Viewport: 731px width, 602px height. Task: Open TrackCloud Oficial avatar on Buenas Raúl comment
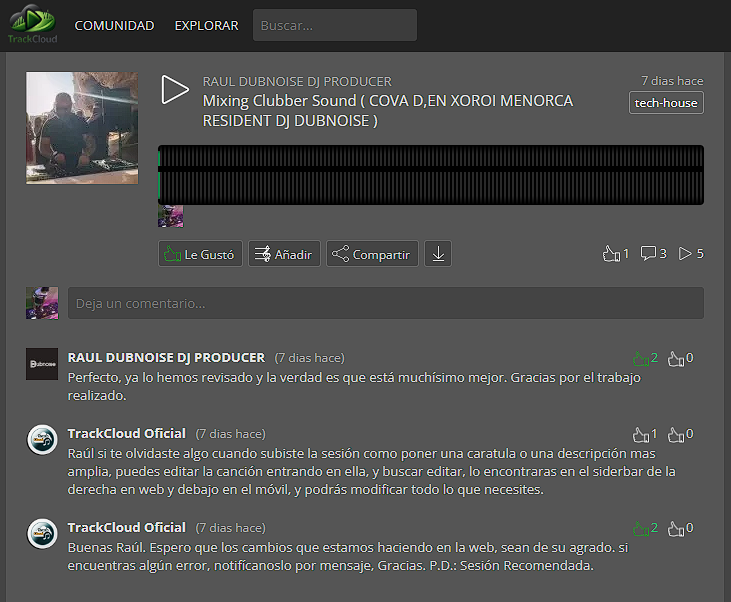point(42,533)
